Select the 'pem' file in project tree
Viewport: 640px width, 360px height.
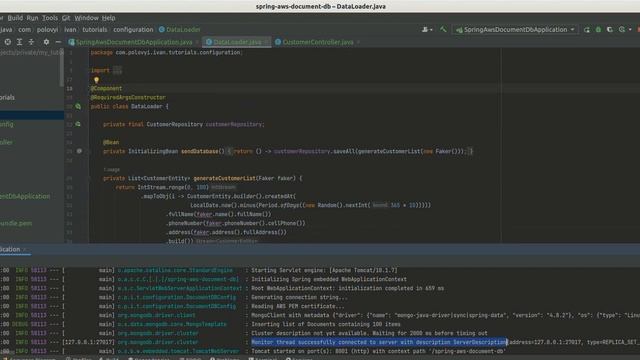16,223
